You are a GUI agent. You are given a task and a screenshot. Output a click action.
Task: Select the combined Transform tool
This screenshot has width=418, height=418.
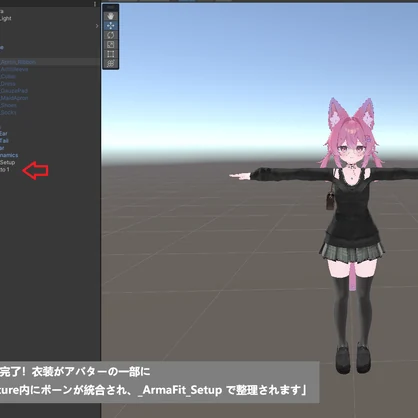(110, 63)
